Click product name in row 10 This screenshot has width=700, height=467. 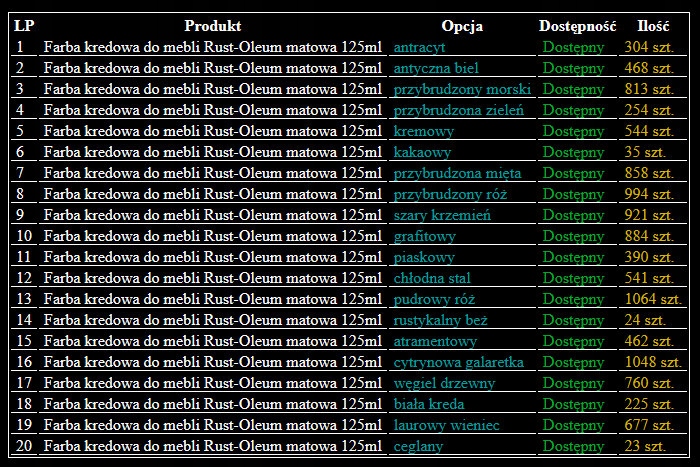pos(212,236)
